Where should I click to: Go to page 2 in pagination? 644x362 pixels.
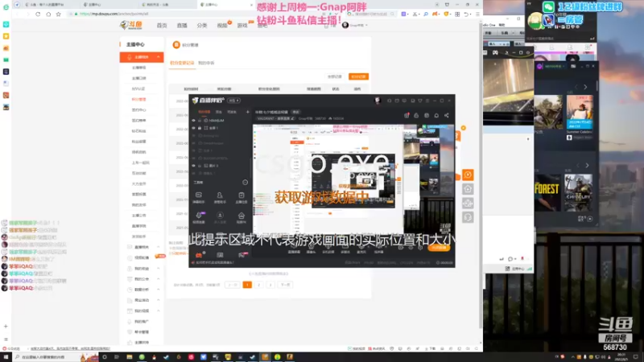[258, 285]
